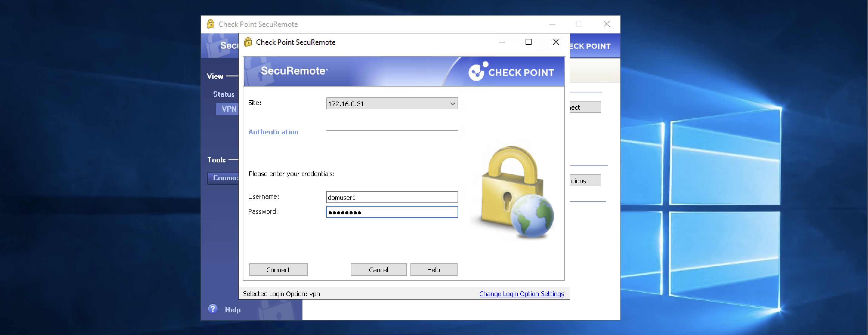Click Status item in left sidebar
The image size is (868, 335).
click(224, 94)
